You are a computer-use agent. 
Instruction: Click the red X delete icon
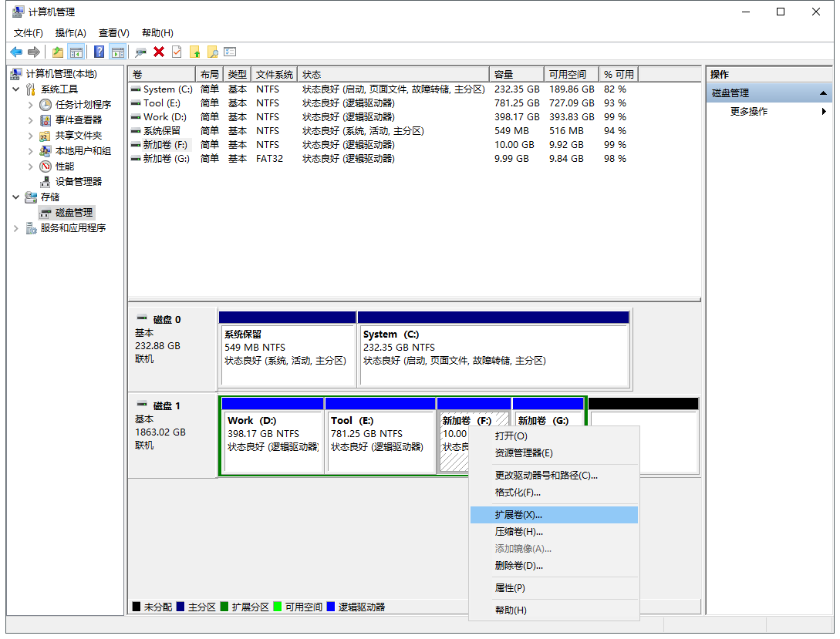pos(159,52)
